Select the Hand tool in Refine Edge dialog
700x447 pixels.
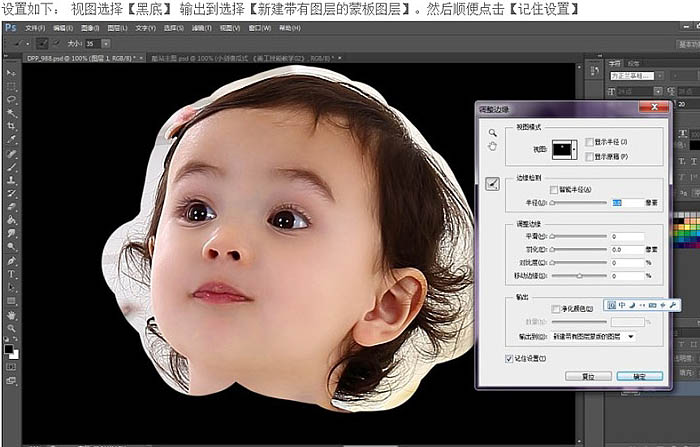(x=492, y=146)
